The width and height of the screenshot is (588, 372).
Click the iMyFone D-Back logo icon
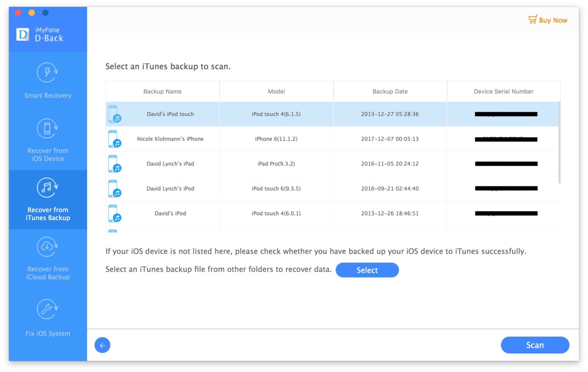pyautogui.click(x=23, y=34)
